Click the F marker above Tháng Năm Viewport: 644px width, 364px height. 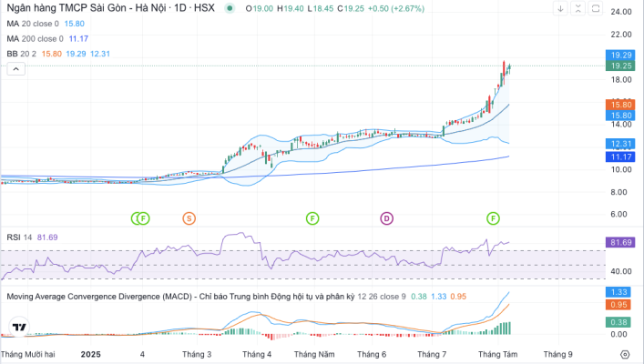(x=312, y=218)
